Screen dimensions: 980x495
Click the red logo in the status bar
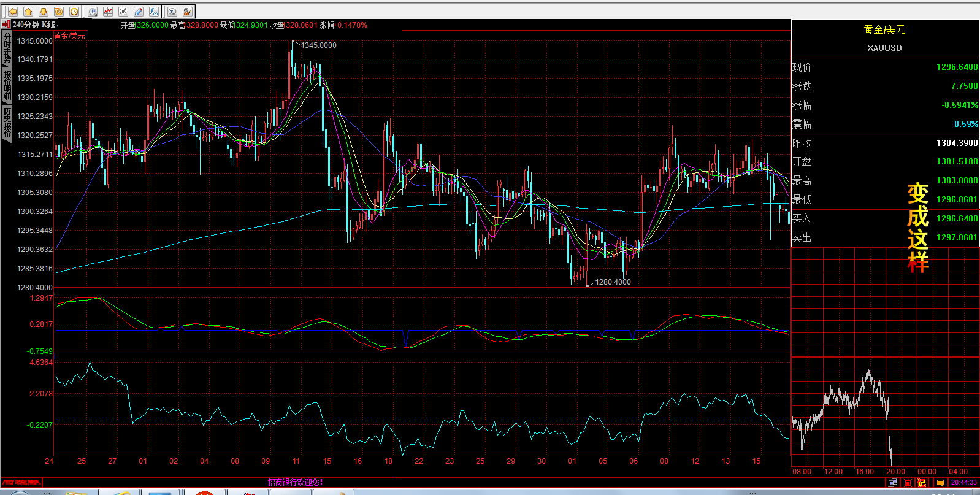(x=21, y=482)
